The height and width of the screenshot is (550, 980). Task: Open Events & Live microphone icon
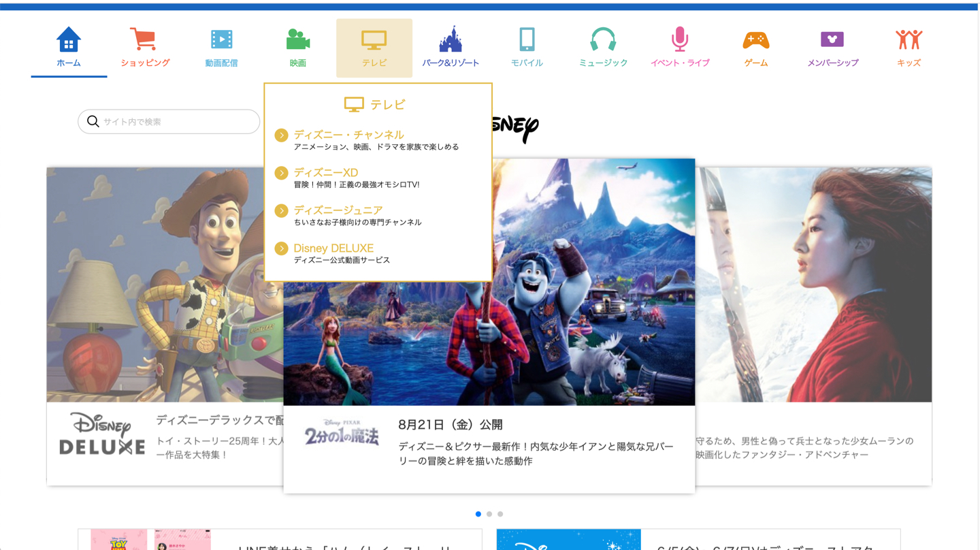(679, 40)
